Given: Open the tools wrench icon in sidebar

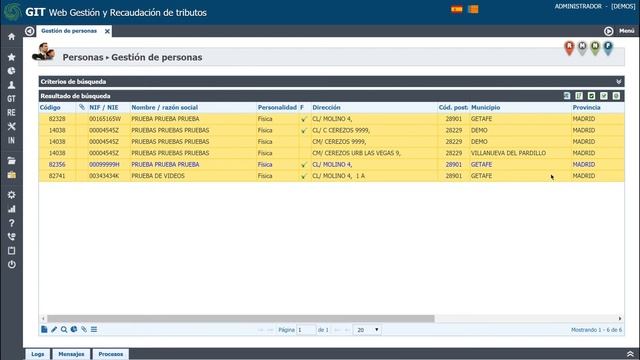Looking at the screenshot, I should [x=11, y=127].
